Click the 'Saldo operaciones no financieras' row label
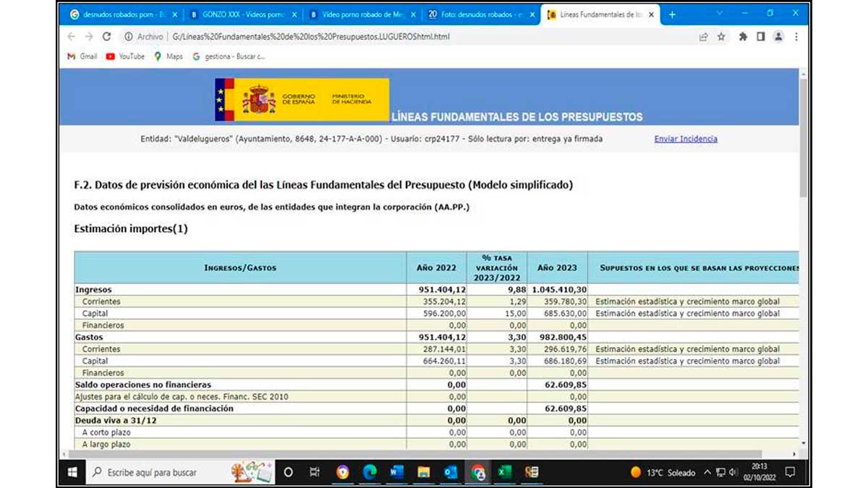Viewport: 868px width, 488px height. tap(143, 385)
